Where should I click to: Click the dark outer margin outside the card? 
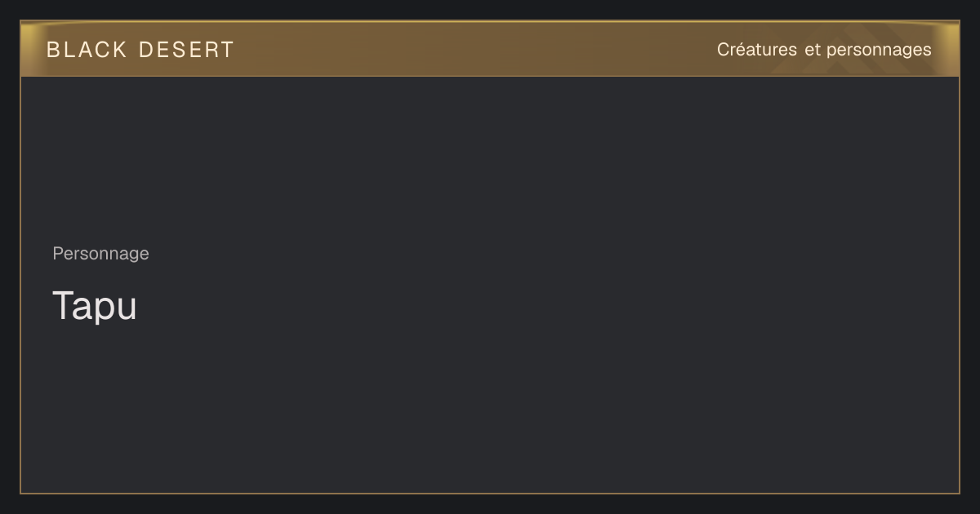pos(490,504)
